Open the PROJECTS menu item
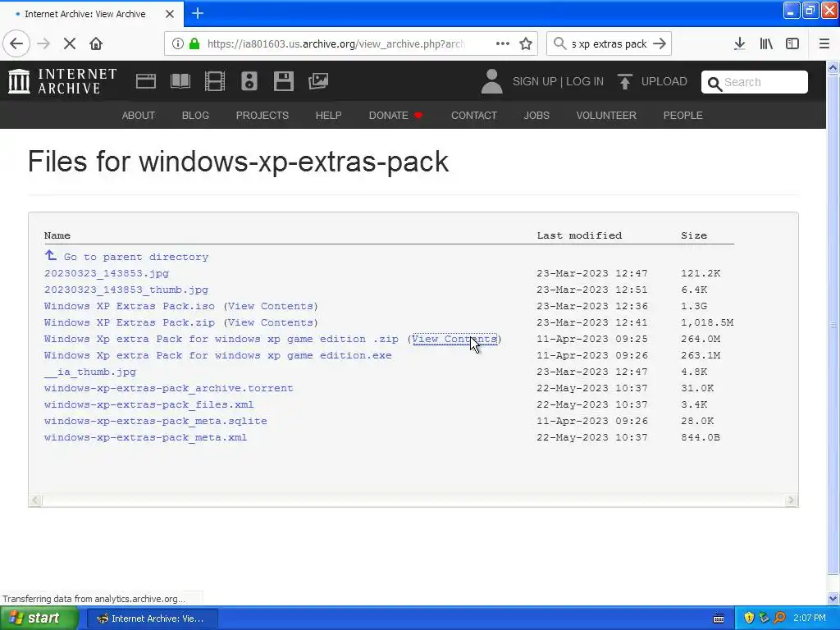This screenshot has height=630, width=840. click(262, 115)
